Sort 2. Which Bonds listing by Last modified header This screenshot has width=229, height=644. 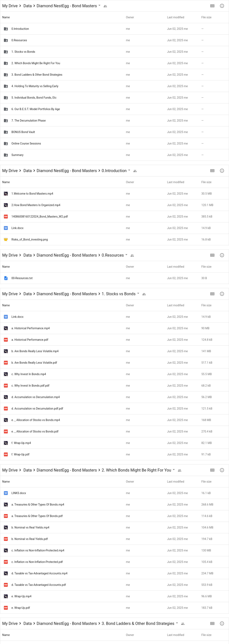[x=176, y=482]
